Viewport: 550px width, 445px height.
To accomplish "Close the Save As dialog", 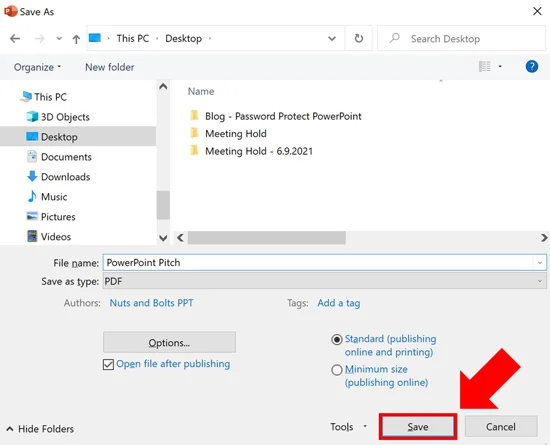I will pos(537,11).
